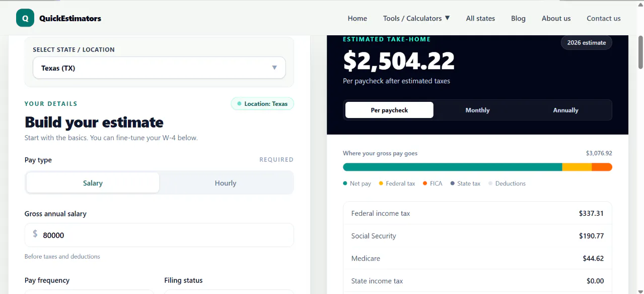Viewport: 644px width, 294px height.
Task: Click the QuickEstimators Q logo icon
Action: [25, 18]
